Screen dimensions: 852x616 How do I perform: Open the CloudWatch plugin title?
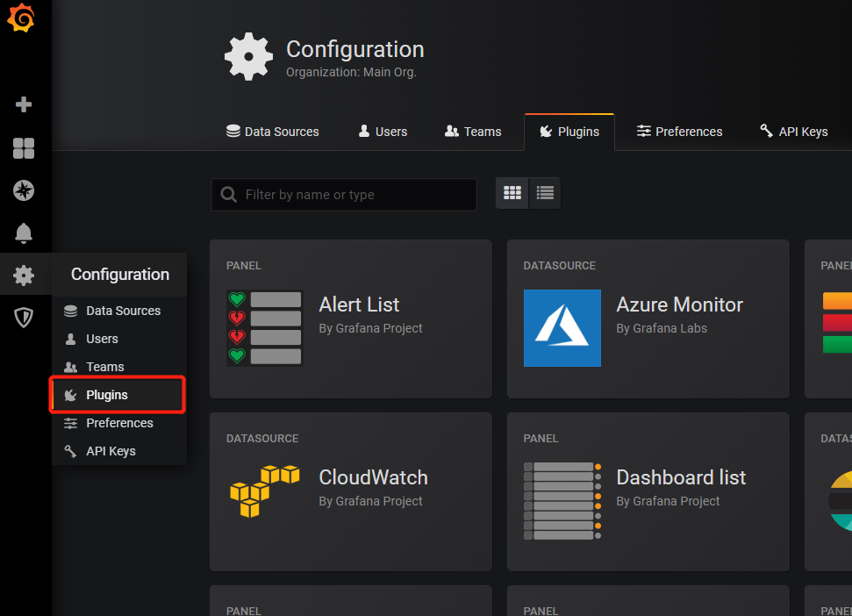[373, 477]
